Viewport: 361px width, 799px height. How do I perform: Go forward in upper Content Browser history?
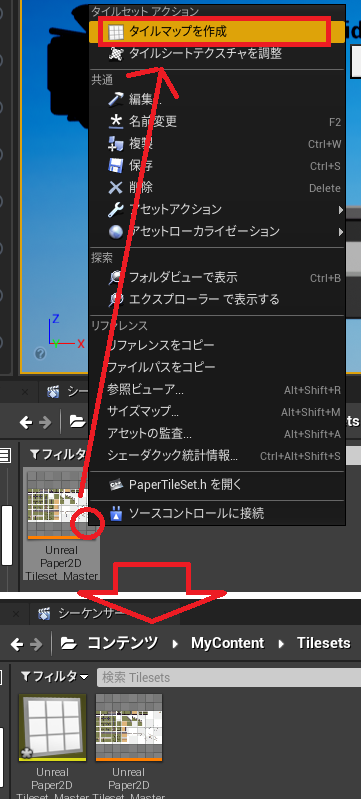point(45,422)
